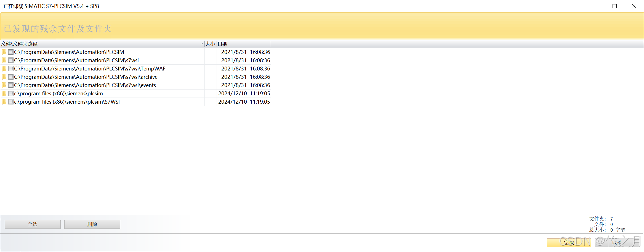Viewport: 644px width, 252px height.
Task: Click folder icon of Automation\PLCSIM row
Action: 4,52
